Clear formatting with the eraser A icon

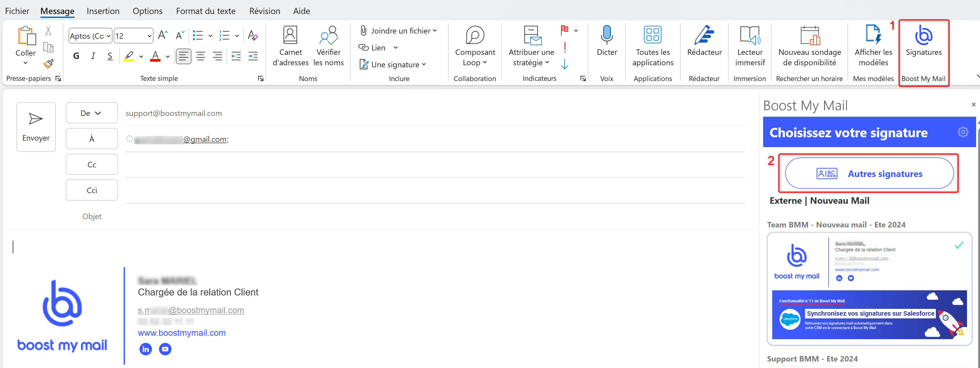[253, 35]
